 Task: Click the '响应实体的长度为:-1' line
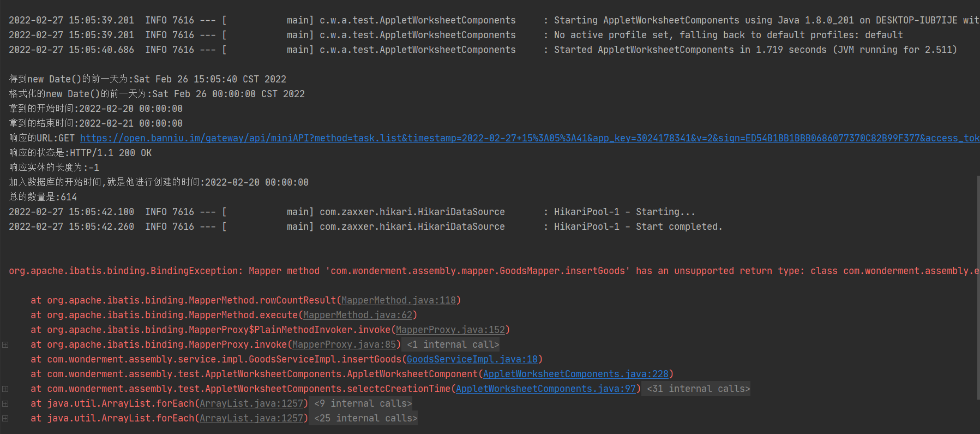click(x=54, y=168)
